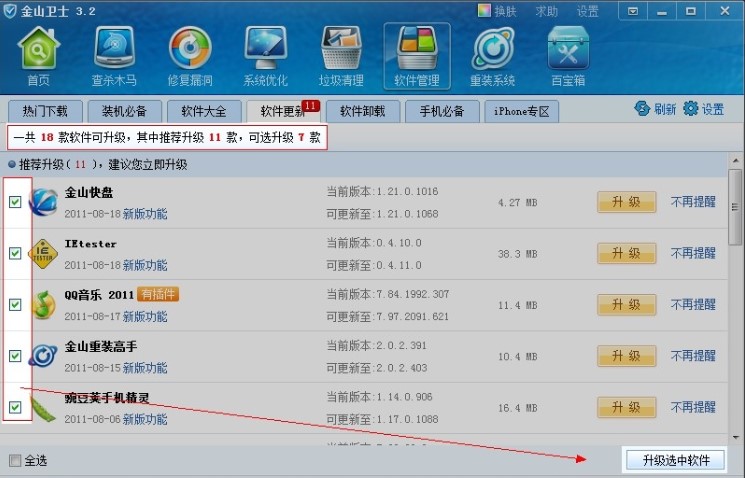Open the 求助 help menu
Image resolution: width=745 pixels, height=478 pixels.
[546, 11]
